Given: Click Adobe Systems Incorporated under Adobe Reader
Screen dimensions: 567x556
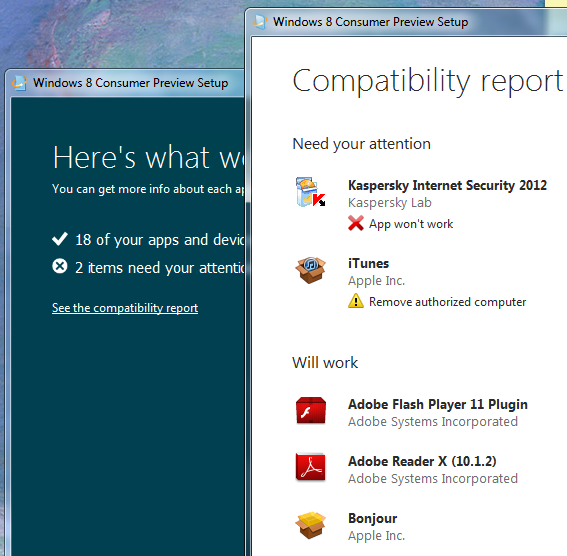Looking at the screenshot, I should [433, 479].
